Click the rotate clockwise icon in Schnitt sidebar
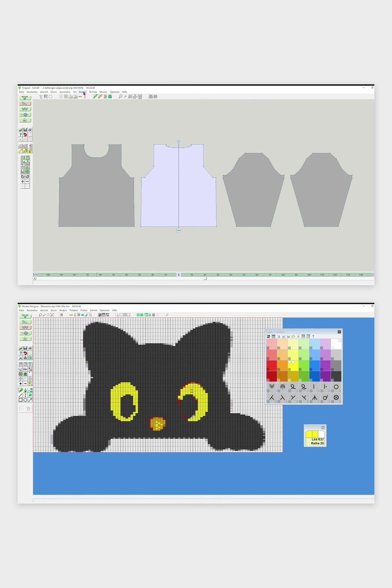 click(23, 176)
